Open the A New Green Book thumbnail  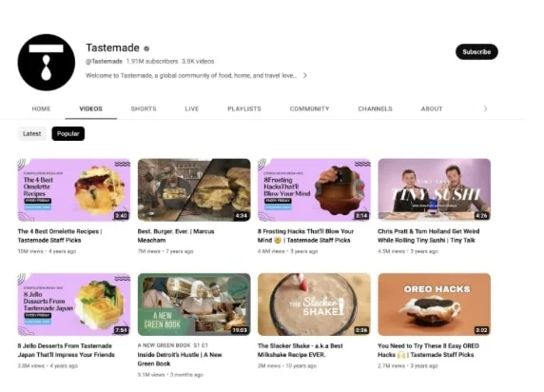[x=194, y=304]
